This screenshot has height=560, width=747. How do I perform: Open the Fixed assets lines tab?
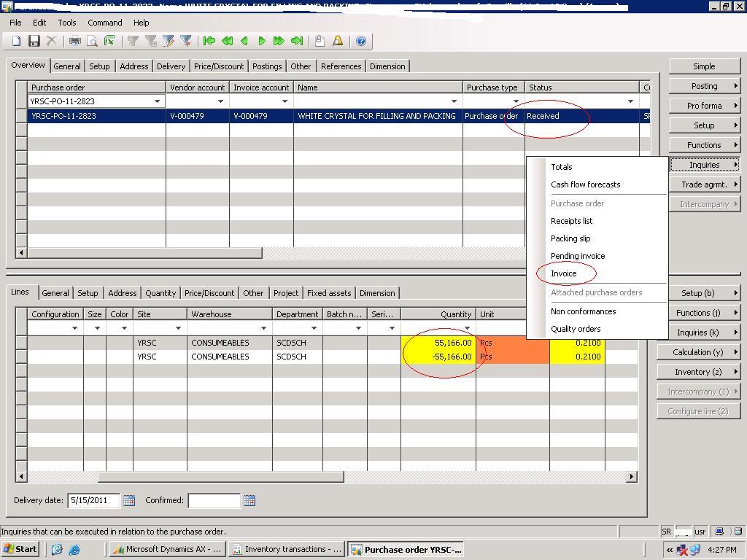(x=328, y=293)
